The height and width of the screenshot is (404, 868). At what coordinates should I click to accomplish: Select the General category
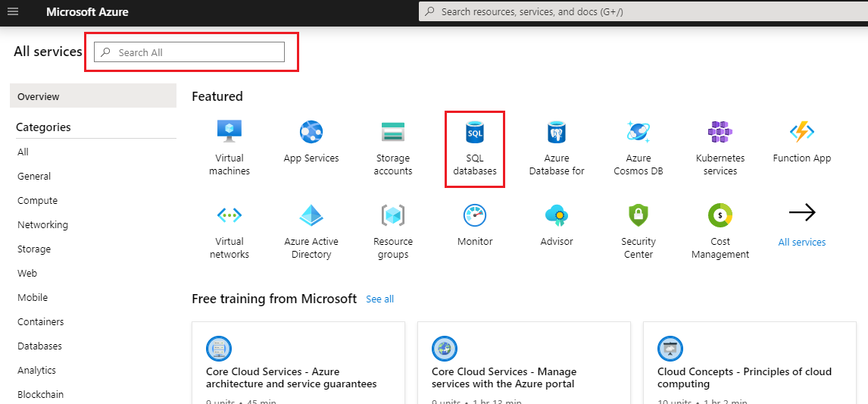(34, 177)
